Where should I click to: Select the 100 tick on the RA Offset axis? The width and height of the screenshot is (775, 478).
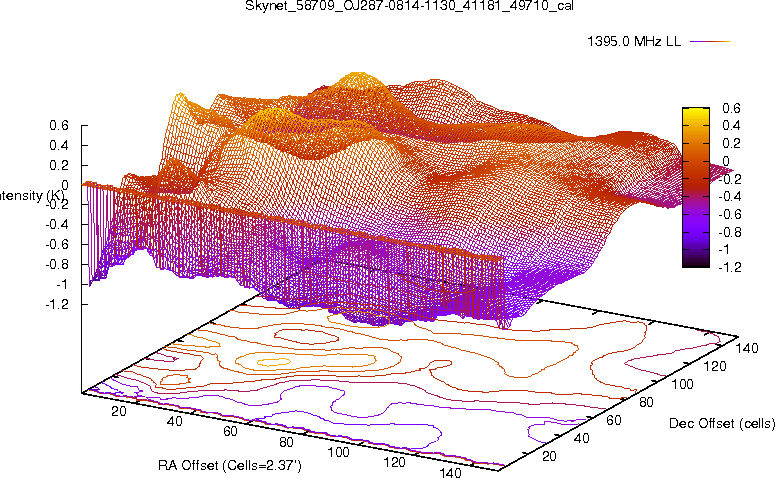339,452
